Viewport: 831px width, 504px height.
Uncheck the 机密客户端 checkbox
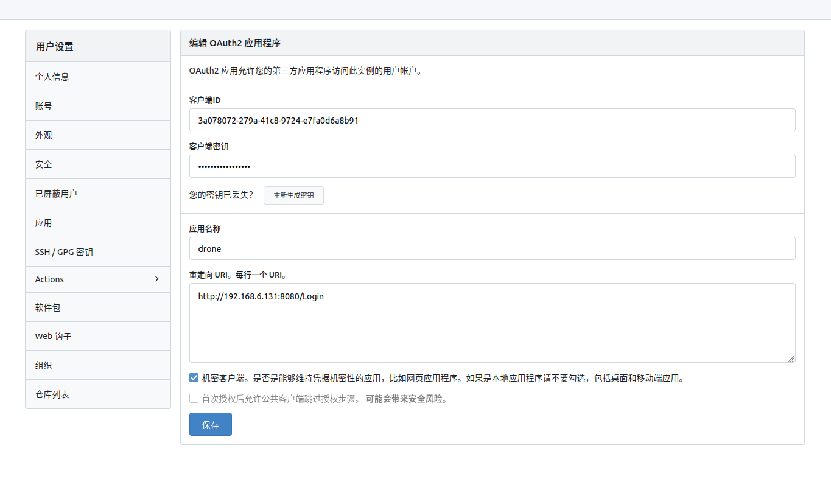[x=193, y=378]
